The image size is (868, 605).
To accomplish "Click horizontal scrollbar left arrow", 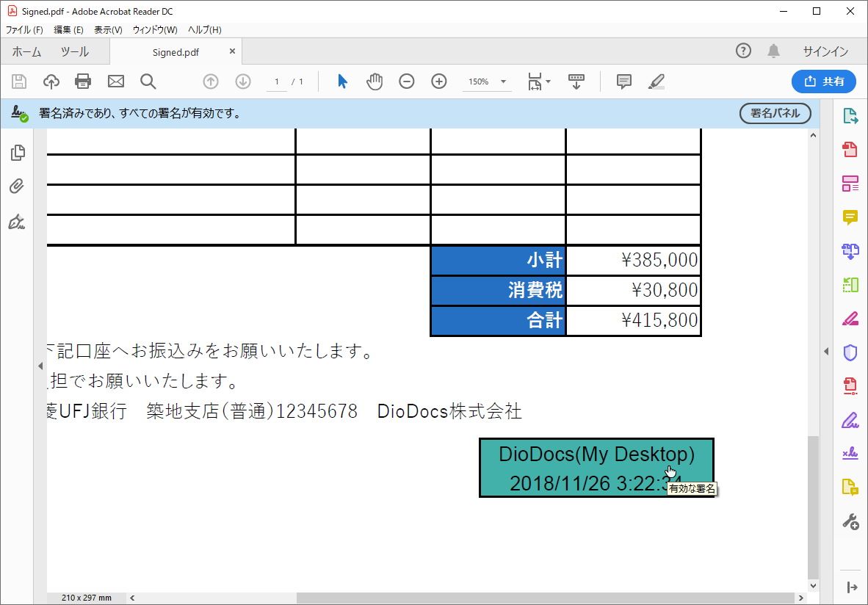I will pos(132,598).
